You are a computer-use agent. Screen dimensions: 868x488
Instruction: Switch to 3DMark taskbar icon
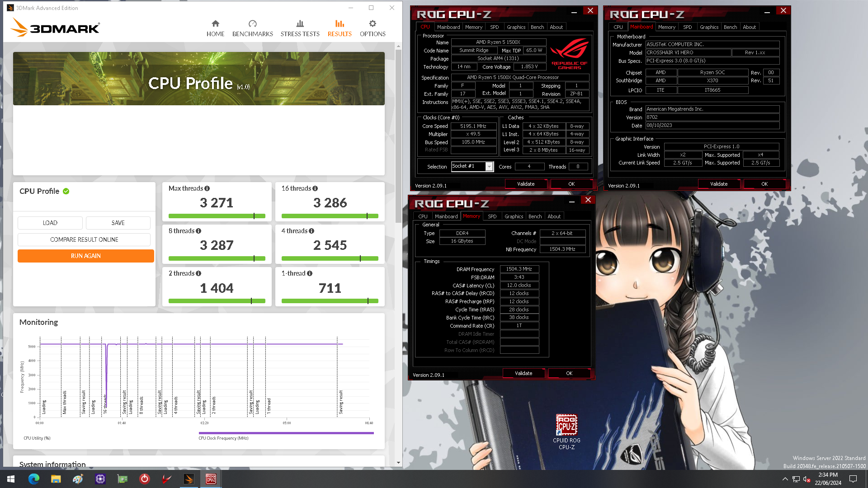point(189,479)
